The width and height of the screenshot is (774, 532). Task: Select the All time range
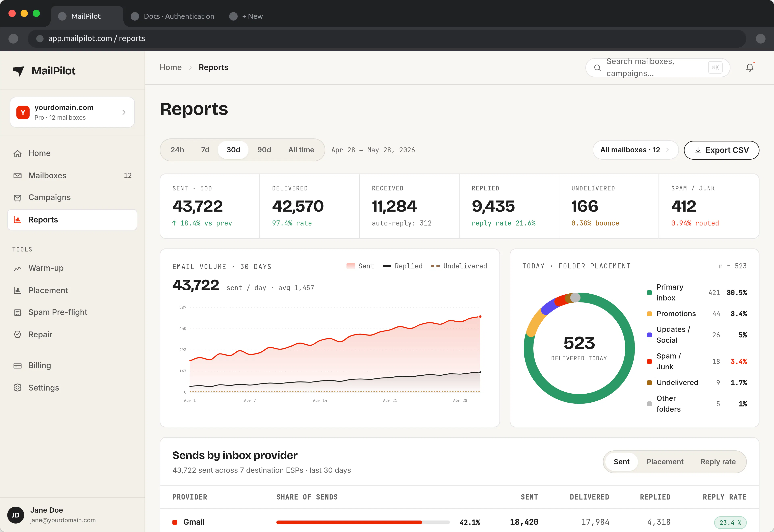[x=301, y=150]
